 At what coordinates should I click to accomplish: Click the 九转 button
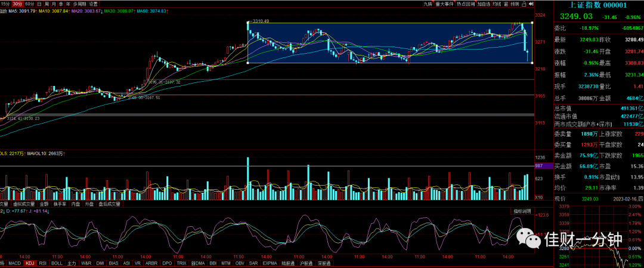point(428,4)
